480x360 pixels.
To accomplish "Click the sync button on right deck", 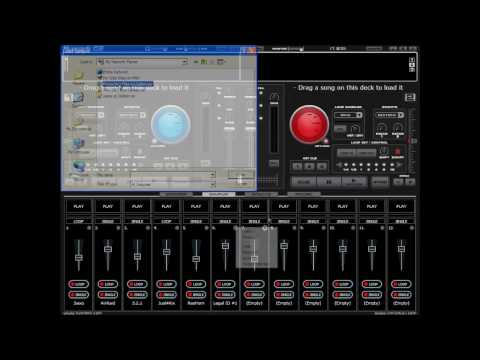I will (x=380, y=182).
